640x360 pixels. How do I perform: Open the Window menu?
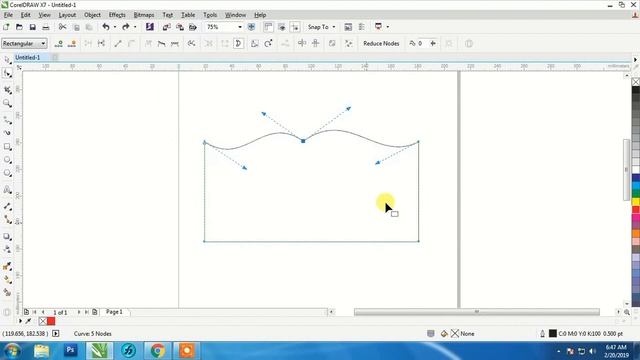click(236, 15)
